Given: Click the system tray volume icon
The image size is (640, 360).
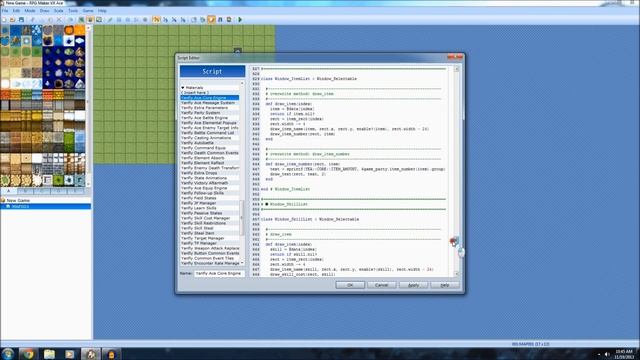Looking at the screenshot, I should pyautogui.click(x=607, y=354).
